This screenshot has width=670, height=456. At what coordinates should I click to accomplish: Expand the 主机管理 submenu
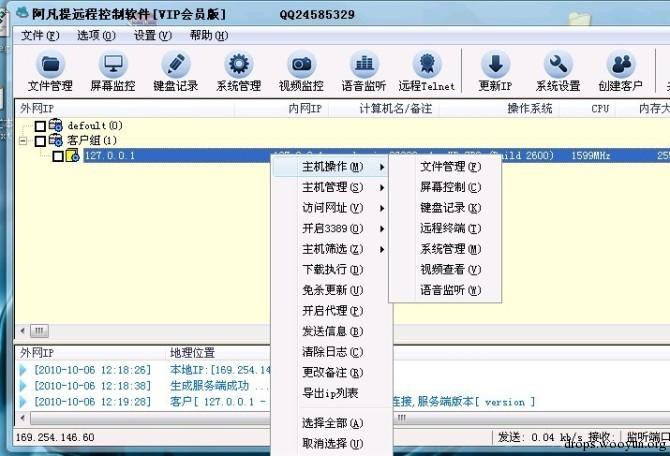point(331,187)
